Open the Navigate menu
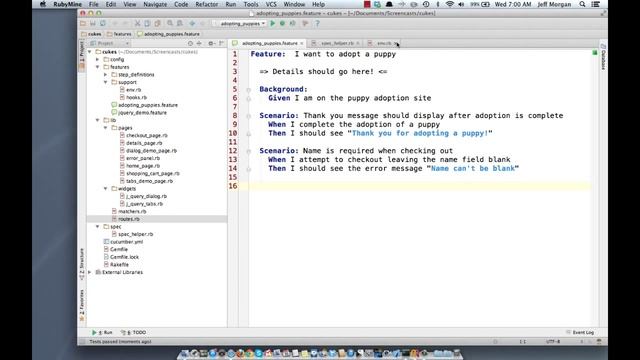The height and width of the screenshot is (360, 640). [155, 4]
